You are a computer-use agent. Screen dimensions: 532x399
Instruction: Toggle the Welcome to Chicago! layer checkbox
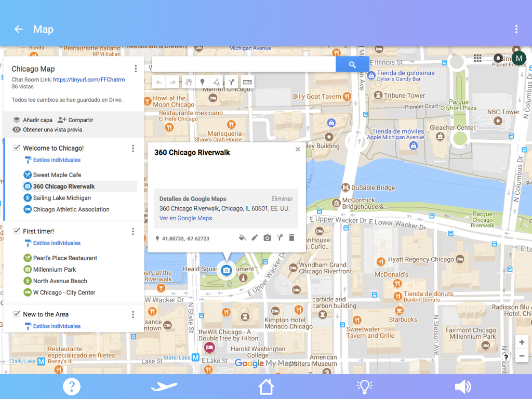16,148
